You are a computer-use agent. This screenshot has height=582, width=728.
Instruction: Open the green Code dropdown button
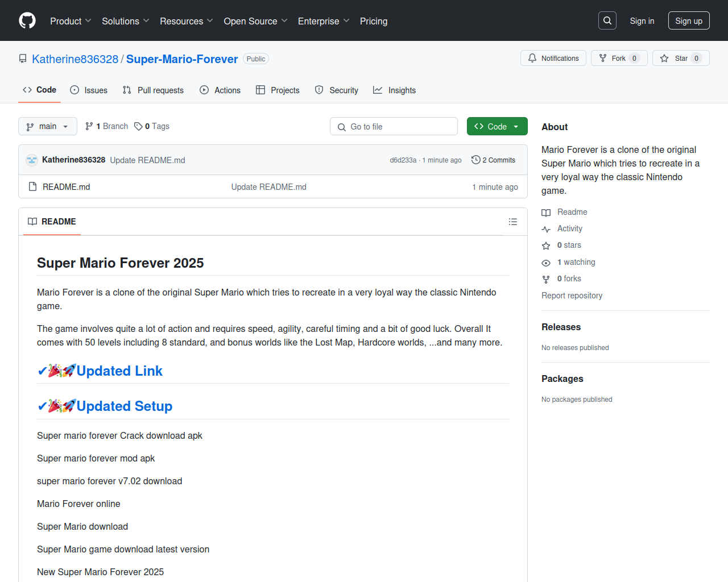click(497, 126)
